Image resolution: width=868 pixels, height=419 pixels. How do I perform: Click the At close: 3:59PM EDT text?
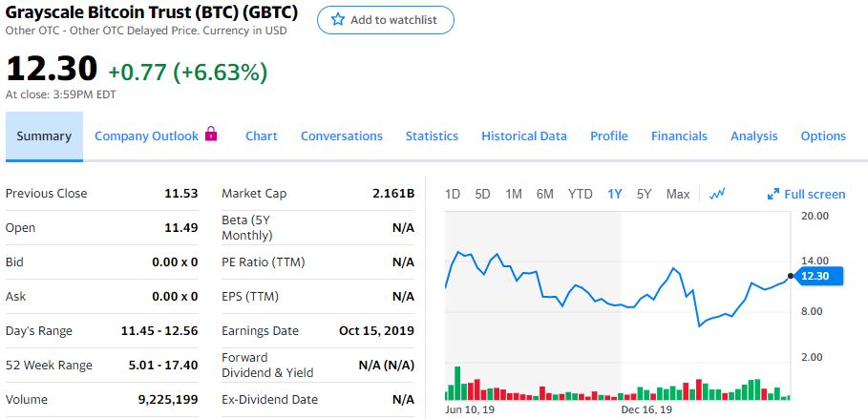(x=61, y=94)
